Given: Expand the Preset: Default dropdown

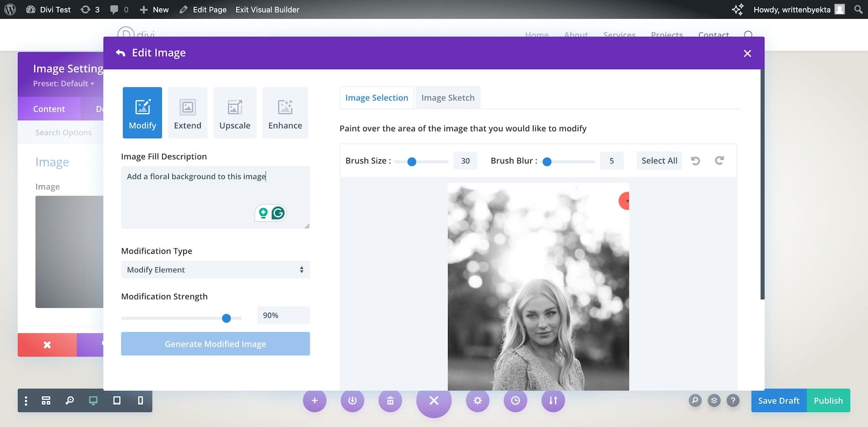Looking at the screenshot, I should point(64,83).
